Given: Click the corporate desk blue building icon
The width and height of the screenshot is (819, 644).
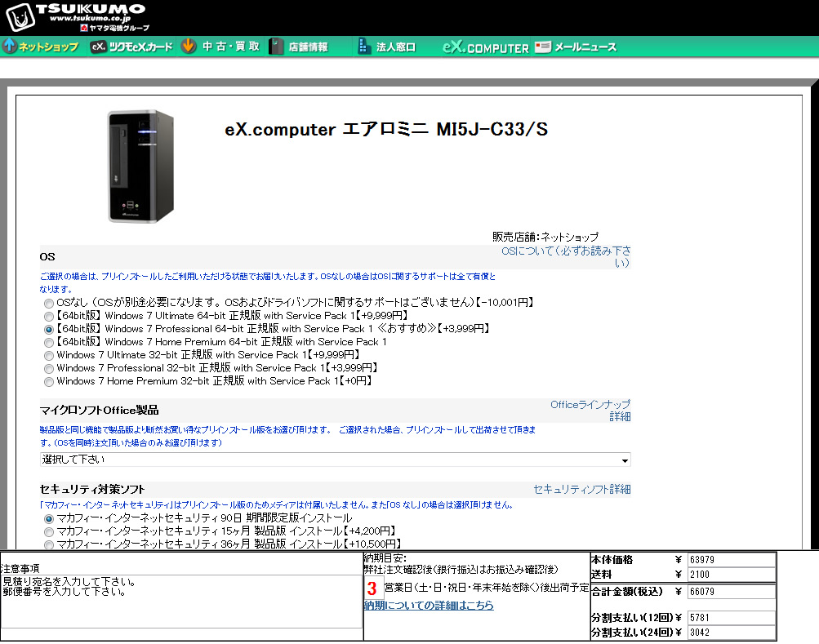Looking at the screenshot, I should (x=363, y=46).
